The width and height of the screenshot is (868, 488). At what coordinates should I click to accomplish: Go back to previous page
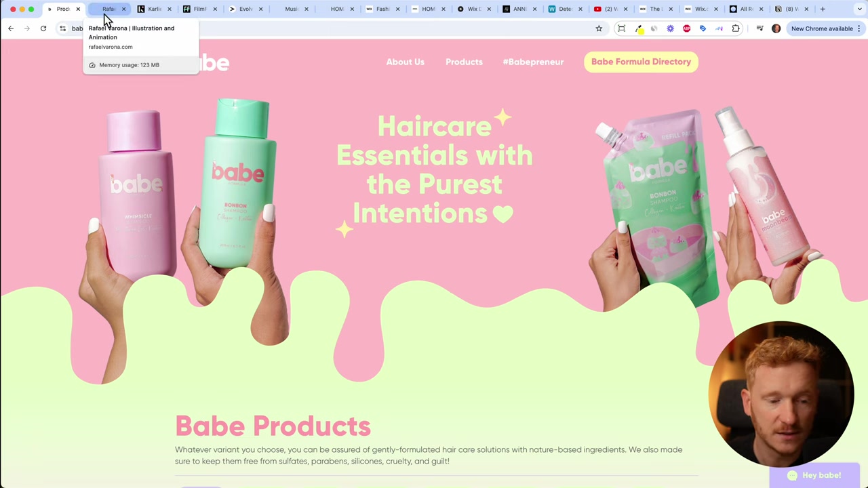point(11,28)
